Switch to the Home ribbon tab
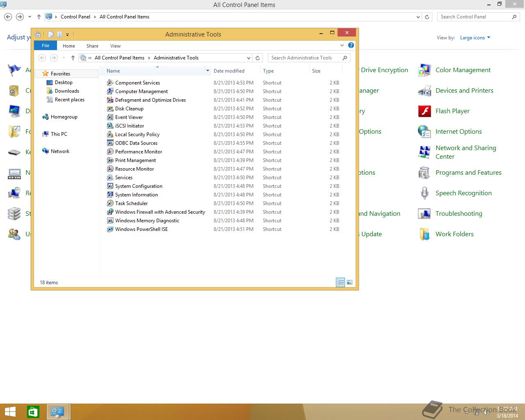Image resolution: width=525 pixels, height=420 pixels. point(68,46)
